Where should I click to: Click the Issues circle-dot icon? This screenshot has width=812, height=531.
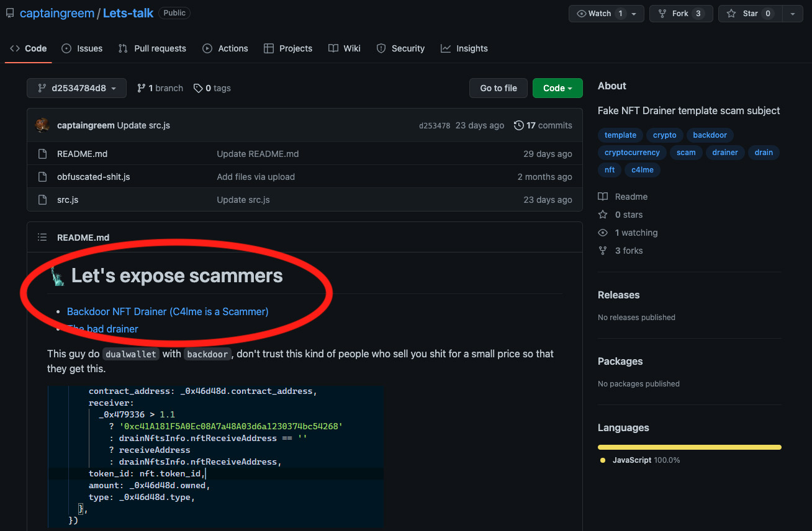tap(66, 48)
